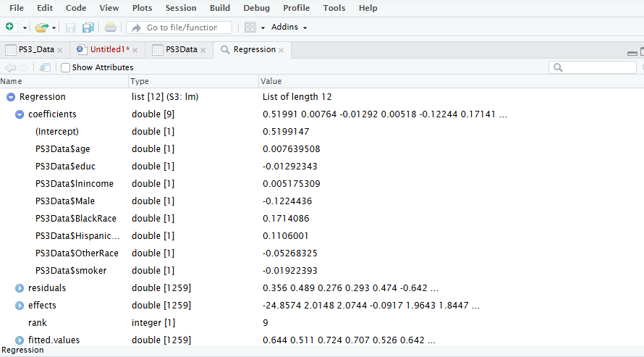This screenshot has height=357, width=644.
Task: Open the View menu
Action: click(109, 8)
